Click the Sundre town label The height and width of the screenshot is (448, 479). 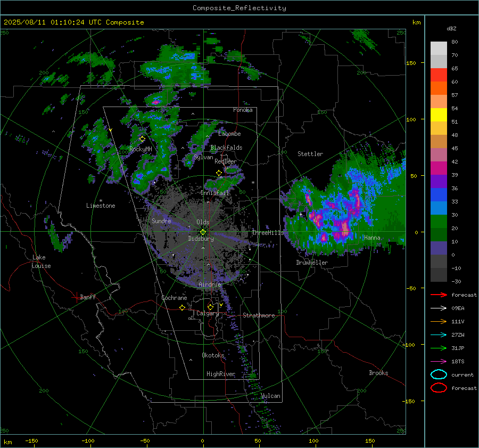[161, 221]
